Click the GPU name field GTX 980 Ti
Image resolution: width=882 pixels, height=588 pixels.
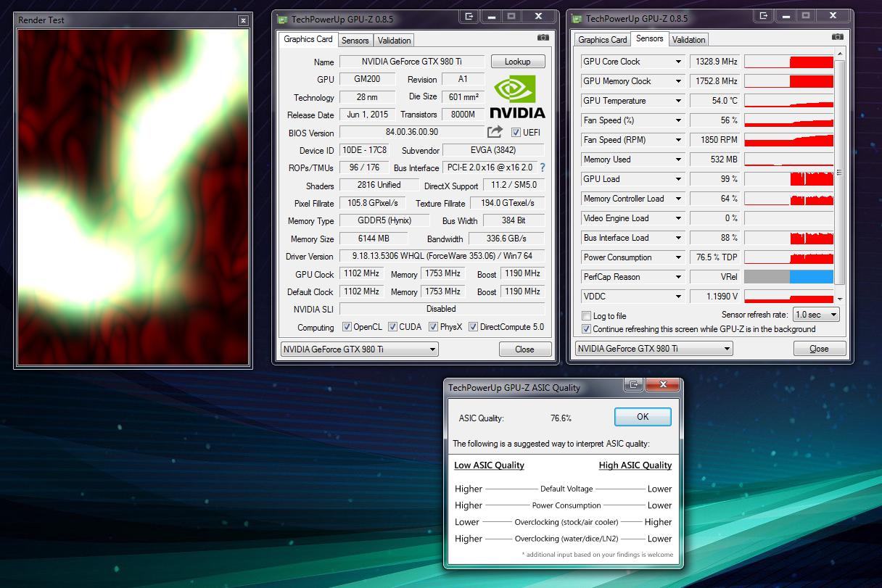coord(413,62)
